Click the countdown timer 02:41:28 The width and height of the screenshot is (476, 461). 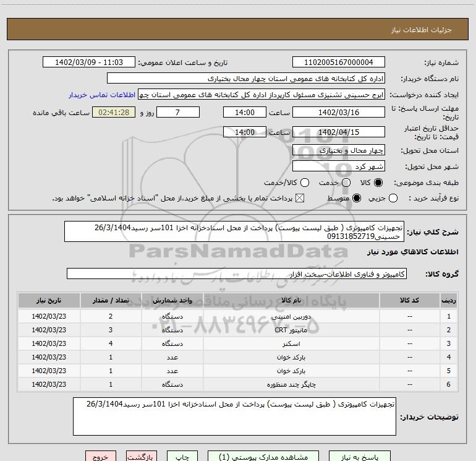pyautogui.click(x=114, y=112)
